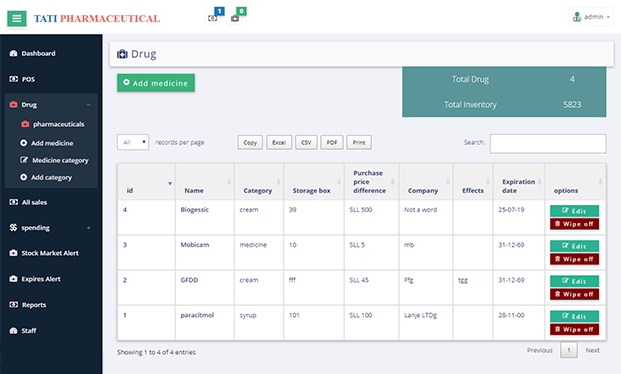The image size is (621, 374).
Task: Click the green hamburger menu icon
Action: [17, 18]
